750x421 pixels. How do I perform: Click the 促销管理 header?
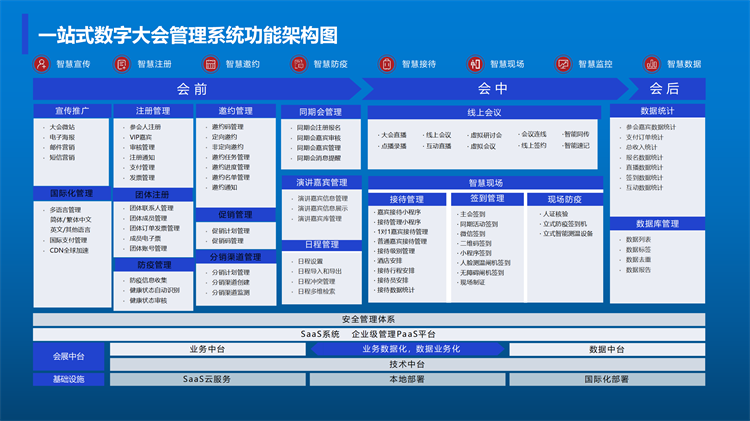pos(235,215)
